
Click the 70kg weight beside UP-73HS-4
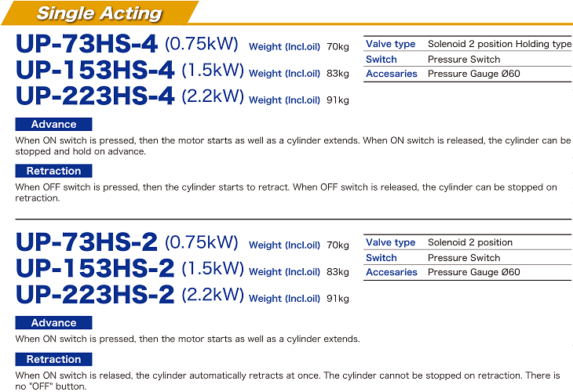[x=338, y=47]
